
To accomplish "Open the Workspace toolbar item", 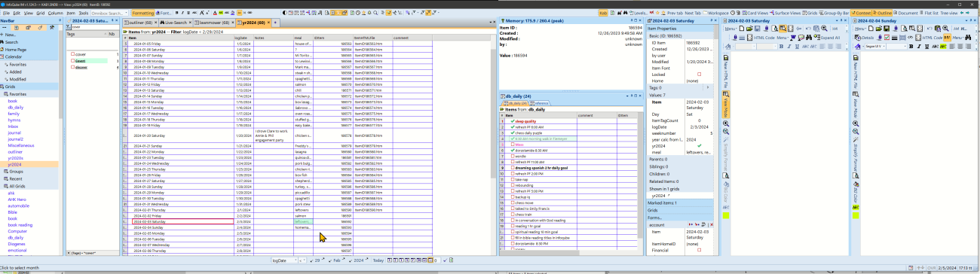I will tap(715, 13).
